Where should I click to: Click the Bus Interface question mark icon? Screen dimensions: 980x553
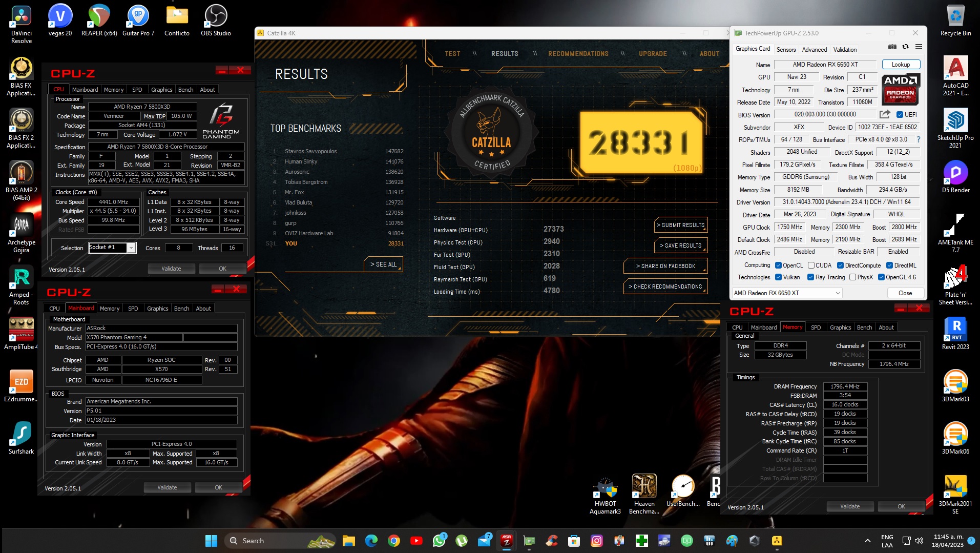[918, 139]
